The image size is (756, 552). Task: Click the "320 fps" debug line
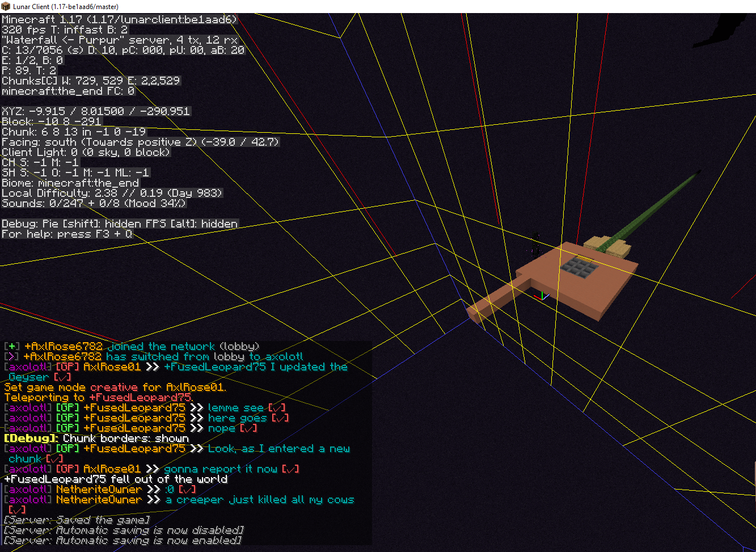pos(65,30)
